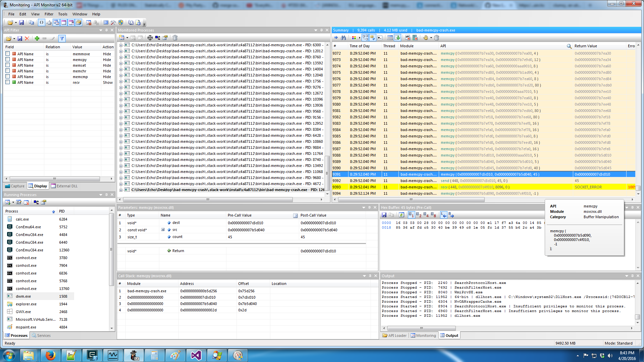The image size is (644, 362).
Task: Click the green plus add-filter icon
Action: 37,39
